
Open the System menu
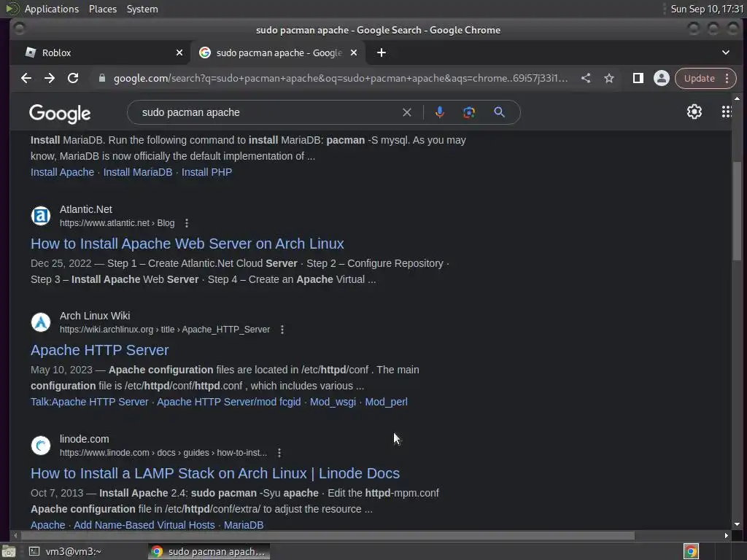[142, 9]
